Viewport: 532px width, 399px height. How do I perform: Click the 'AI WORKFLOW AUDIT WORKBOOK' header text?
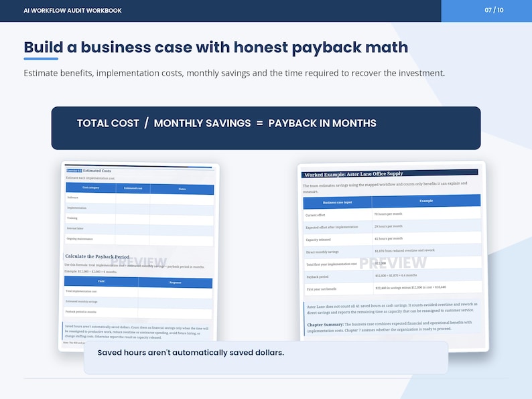tap(72, 11)
